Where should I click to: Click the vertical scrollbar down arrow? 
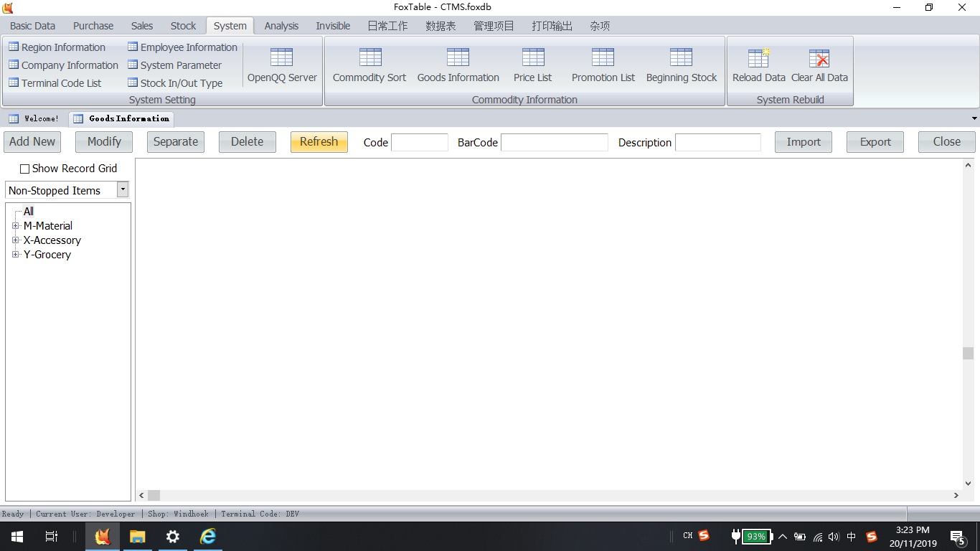(x=968, y=484)
